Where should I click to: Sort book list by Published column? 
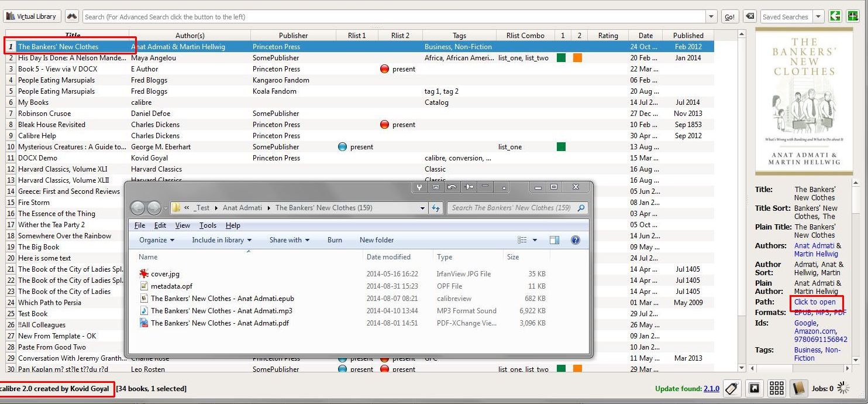click(x=688, y=36)
